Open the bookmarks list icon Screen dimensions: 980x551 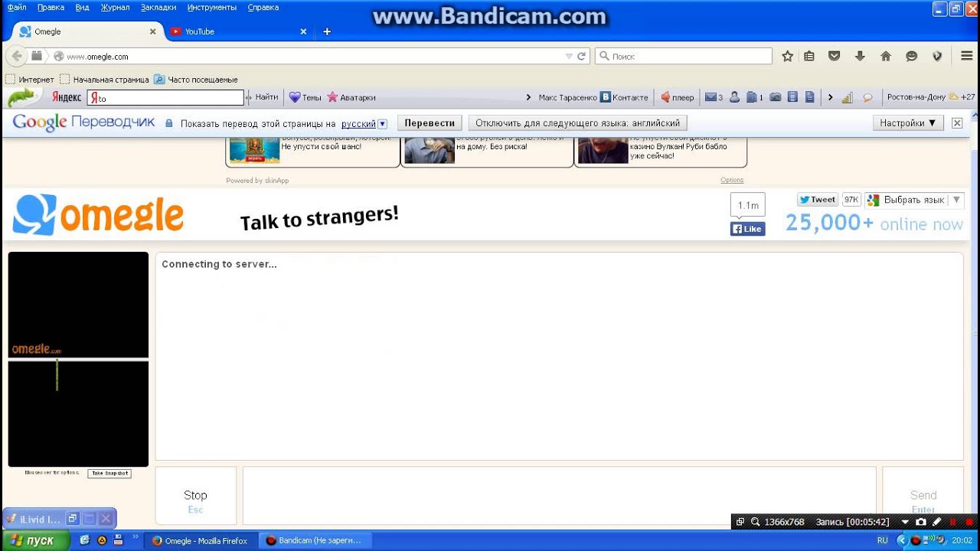[x=809, y=56]
